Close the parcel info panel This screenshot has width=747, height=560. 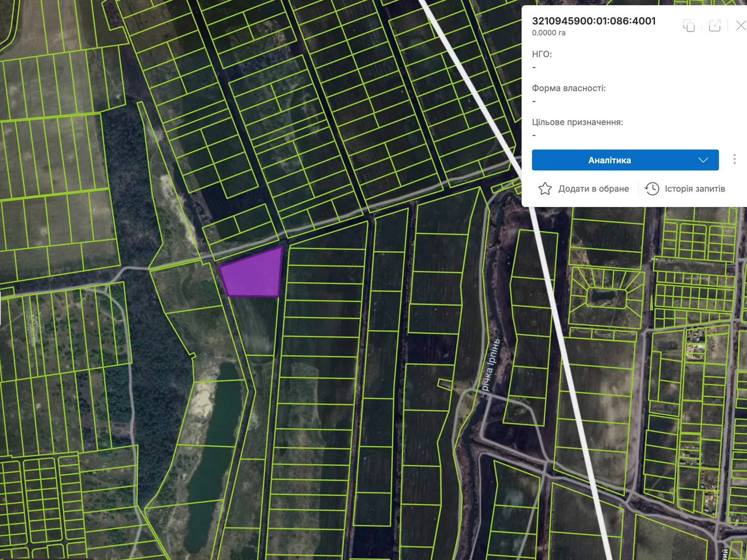[740, 26]
